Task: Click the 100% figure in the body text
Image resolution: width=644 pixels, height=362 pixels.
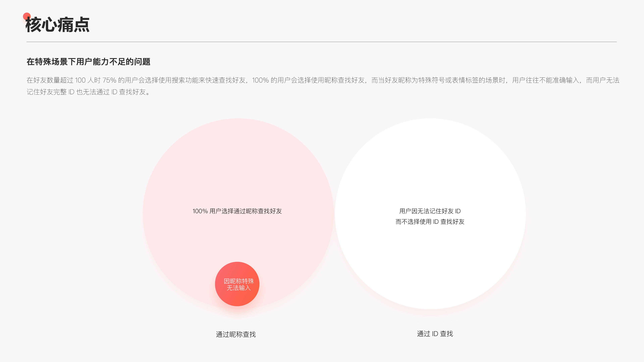Action: pos(260,81)
